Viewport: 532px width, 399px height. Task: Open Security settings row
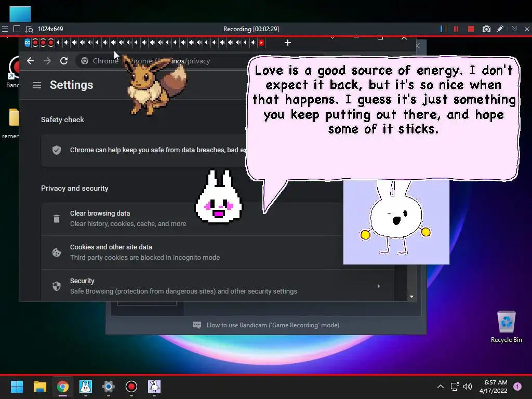coord(218,286)
